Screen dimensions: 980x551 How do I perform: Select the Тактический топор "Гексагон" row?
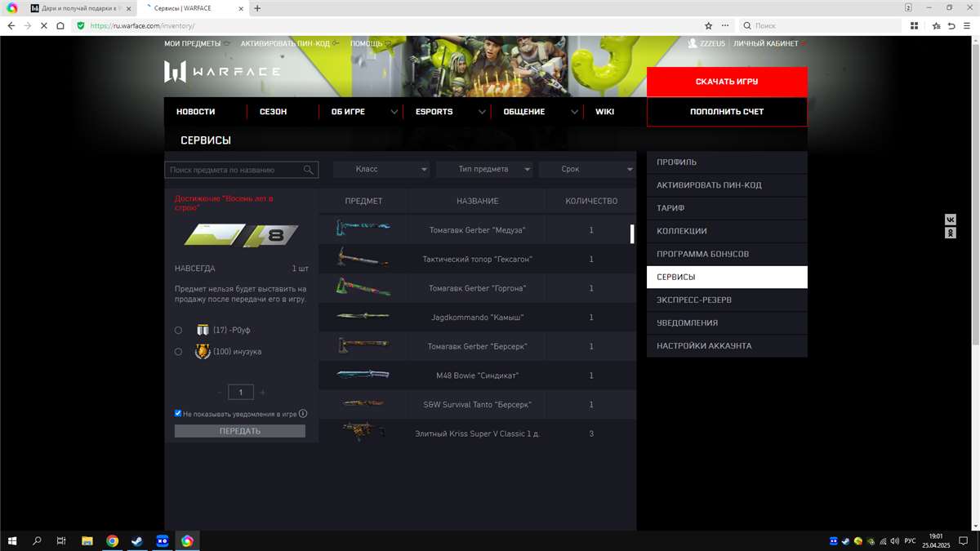(477, 260)
